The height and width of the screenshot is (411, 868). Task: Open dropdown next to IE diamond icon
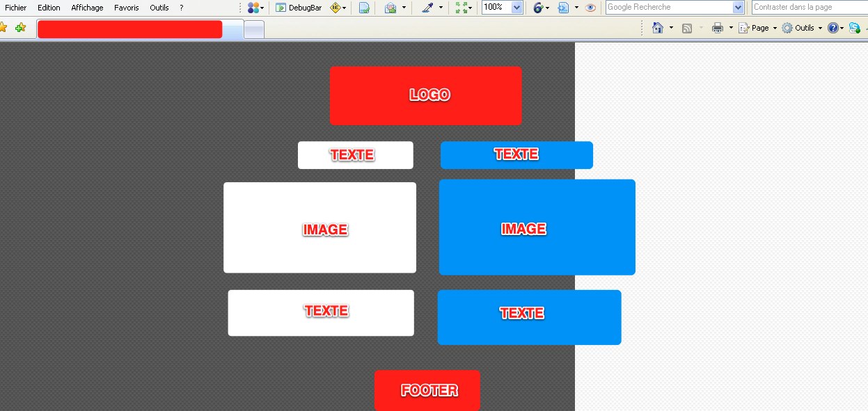coord(345,8)
